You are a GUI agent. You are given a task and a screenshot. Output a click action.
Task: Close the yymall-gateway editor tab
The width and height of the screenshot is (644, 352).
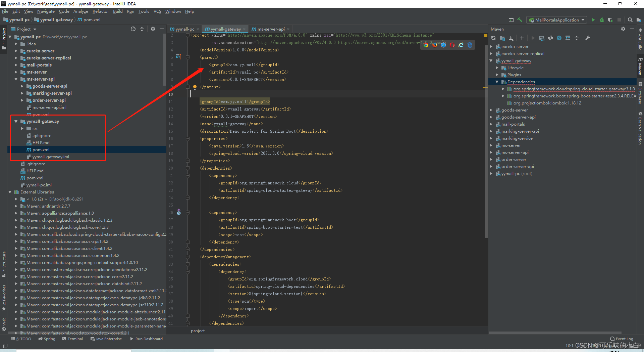(244, 29)
